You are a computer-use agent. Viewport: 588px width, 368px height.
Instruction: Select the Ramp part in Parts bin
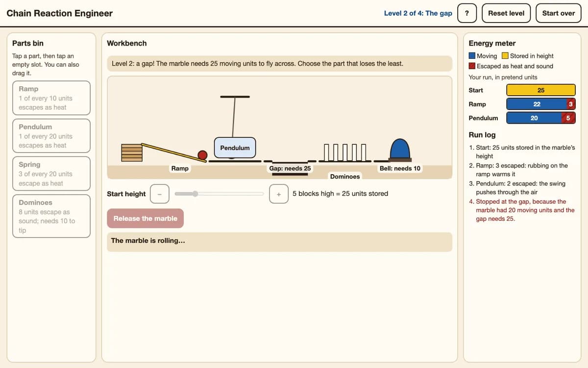[x=51, y=98]
